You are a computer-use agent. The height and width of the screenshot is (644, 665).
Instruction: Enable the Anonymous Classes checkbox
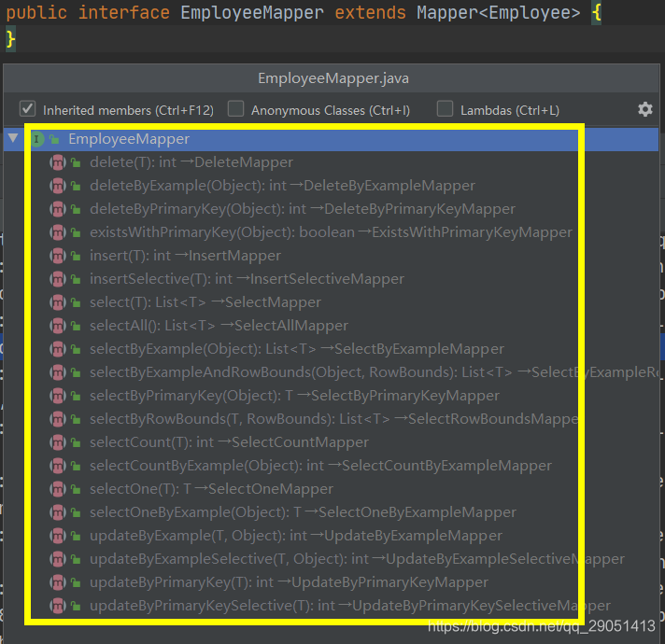coord(235,108)
